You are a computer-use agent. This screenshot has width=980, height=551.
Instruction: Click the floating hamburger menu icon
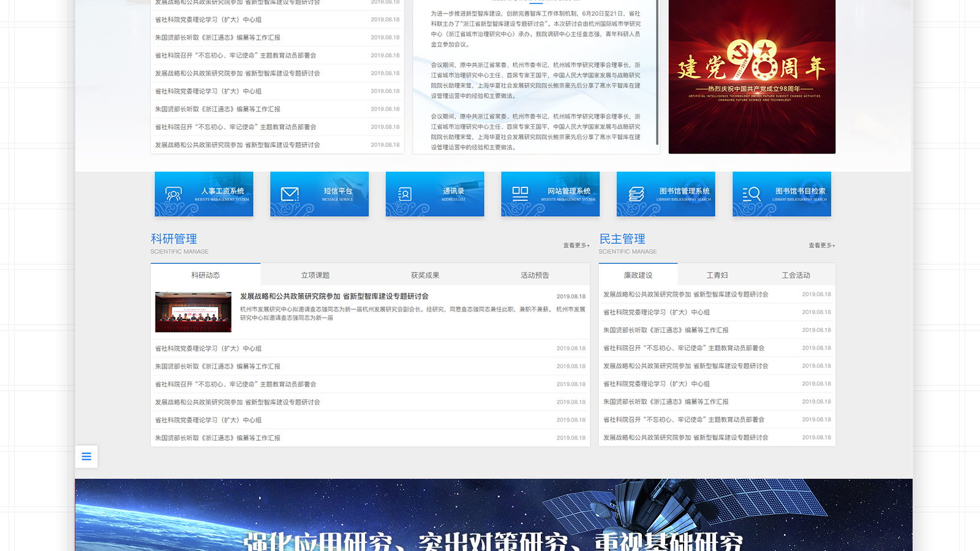86,457
